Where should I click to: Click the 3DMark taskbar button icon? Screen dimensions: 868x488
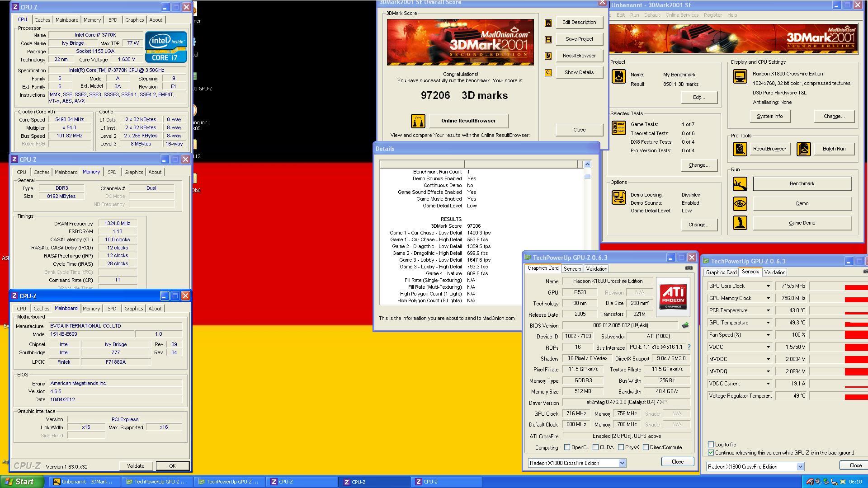pos(57,482)
